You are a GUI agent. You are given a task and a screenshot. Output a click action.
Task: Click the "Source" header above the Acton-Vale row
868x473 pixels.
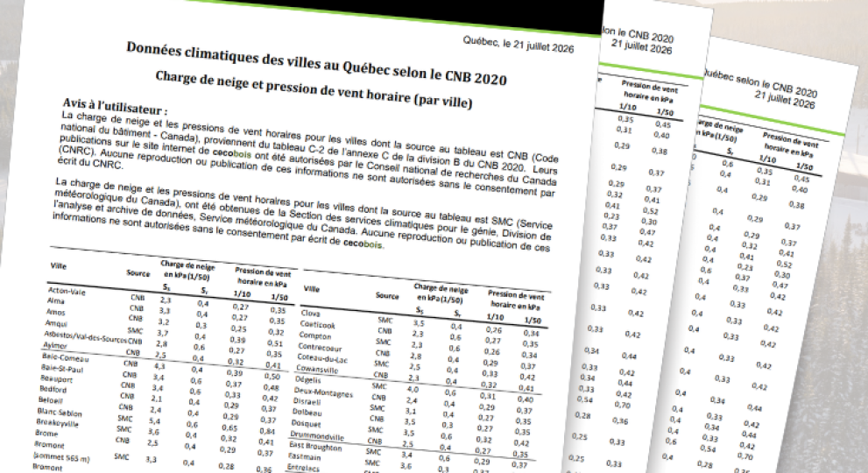tap(138, 273)
